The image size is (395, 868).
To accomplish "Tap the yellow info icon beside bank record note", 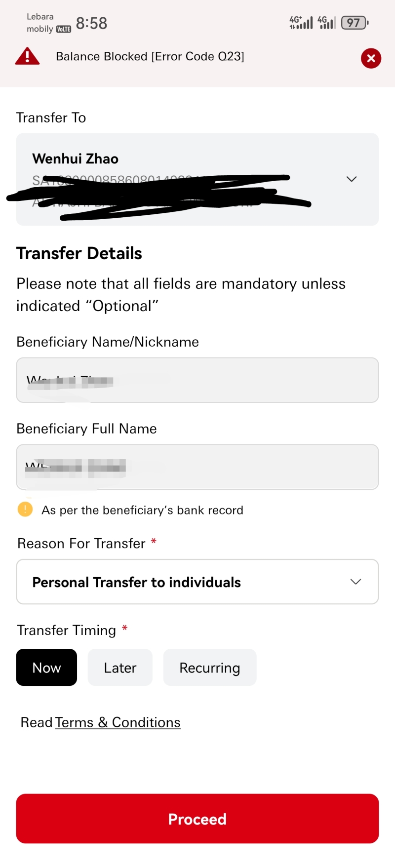I will tap(25, 509).
